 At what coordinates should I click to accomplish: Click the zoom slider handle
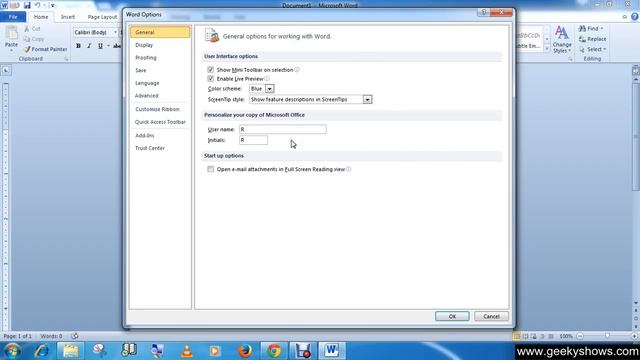pyautogui.click(x=607, y=336)
